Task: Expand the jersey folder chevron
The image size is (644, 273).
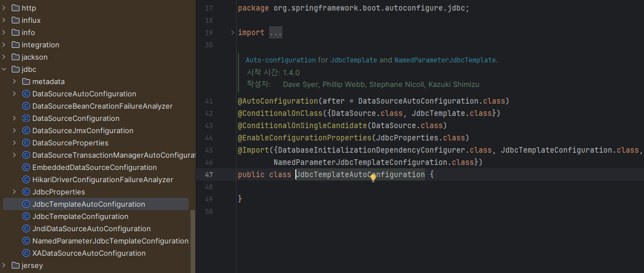Action: point(4,265)
